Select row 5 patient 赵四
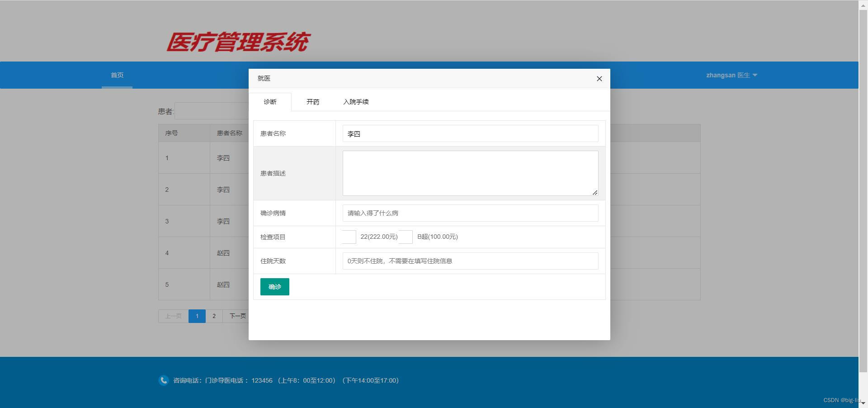 pos(223,285)
